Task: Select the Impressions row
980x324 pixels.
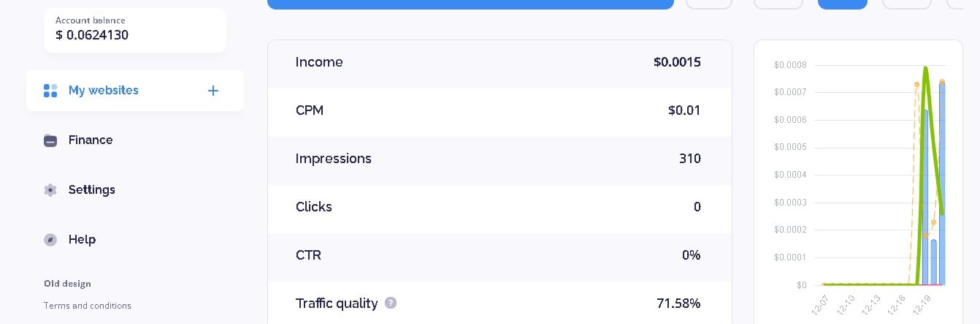Action: tap(499, 159)
